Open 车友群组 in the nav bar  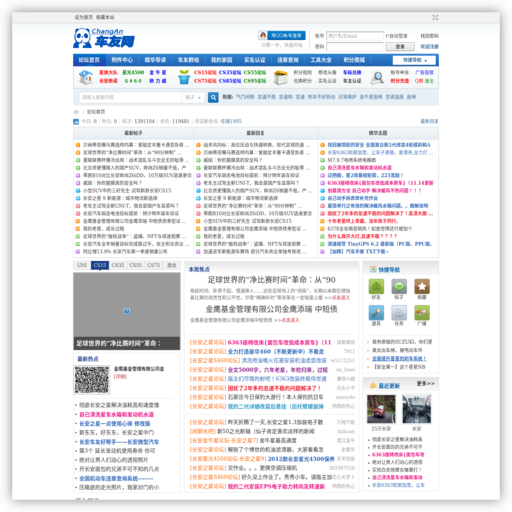pyautogui.click(x=188, y=60)
